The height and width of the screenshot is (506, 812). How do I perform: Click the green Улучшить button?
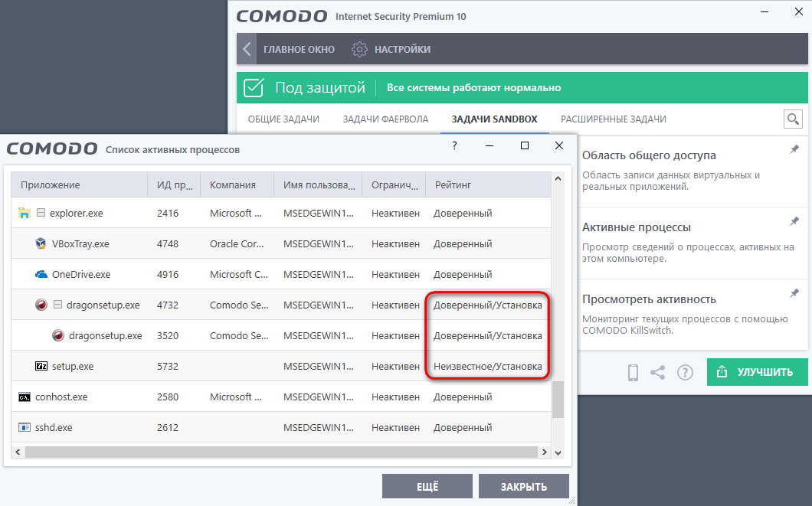click(x=757, y=372)
